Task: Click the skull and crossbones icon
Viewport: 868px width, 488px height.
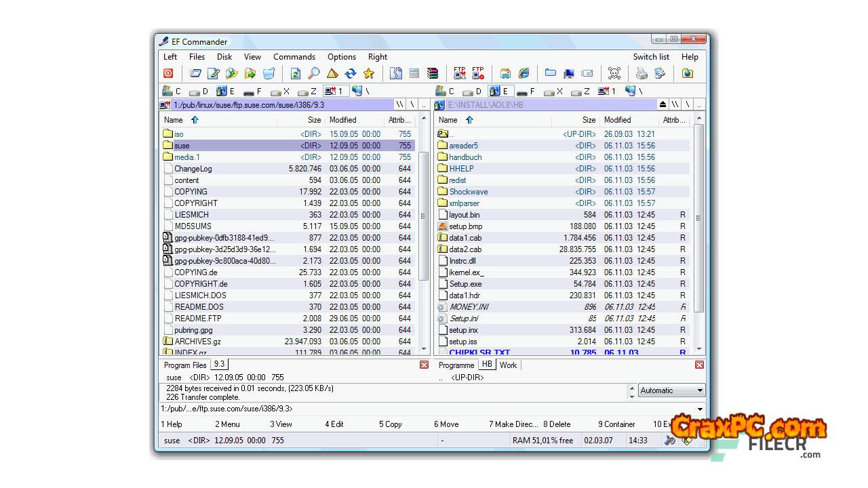Action: click(614, 73)
